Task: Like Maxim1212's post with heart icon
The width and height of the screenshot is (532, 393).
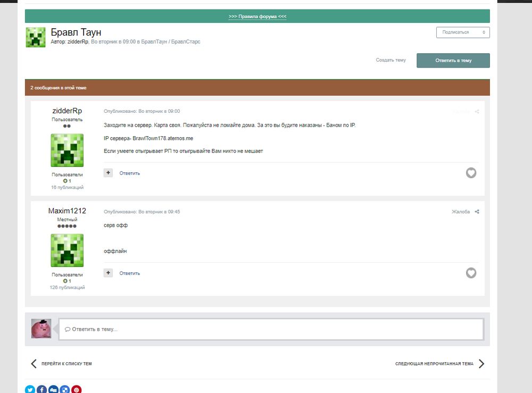Action: click(471, 273)
